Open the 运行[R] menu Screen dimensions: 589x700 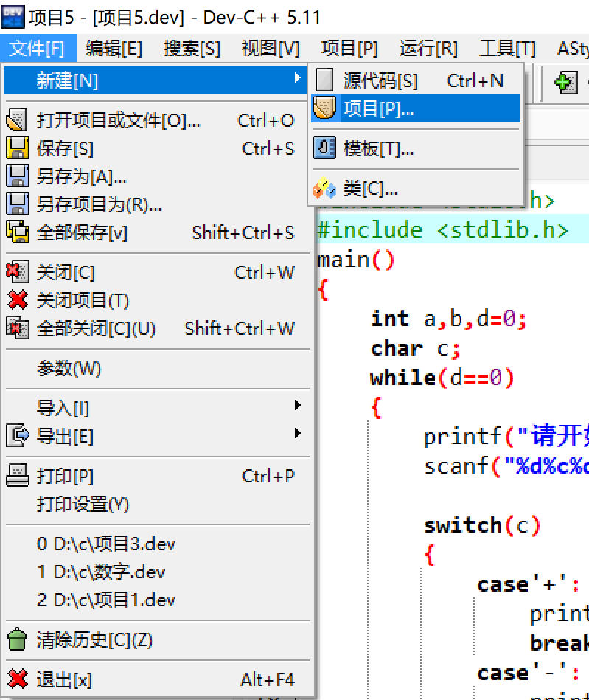coord(428,48)
